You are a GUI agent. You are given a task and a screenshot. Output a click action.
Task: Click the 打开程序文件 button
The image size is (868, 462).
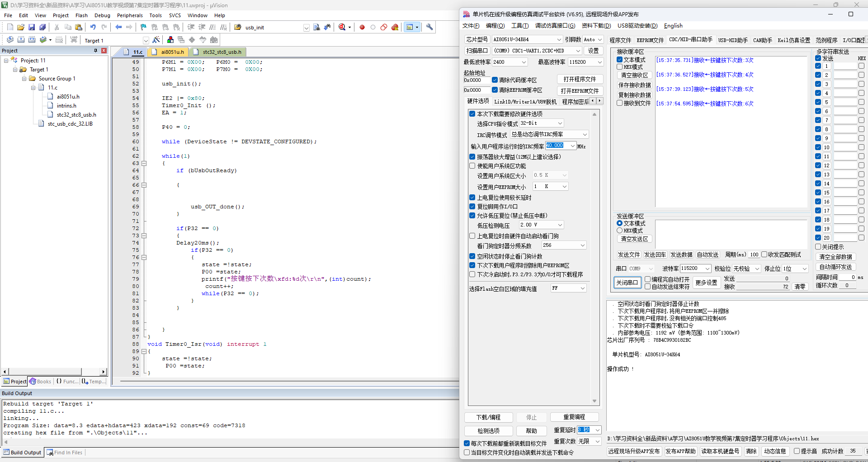pyautogui.click(x=580, y=79)
